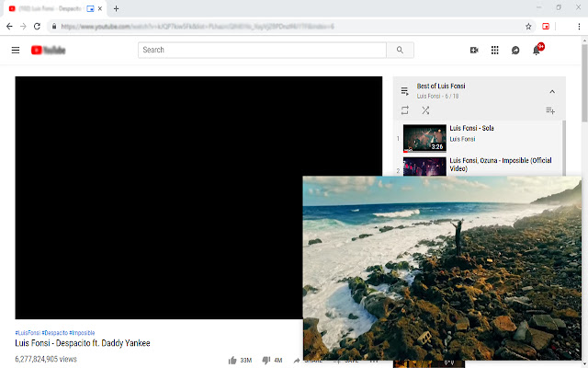Click the search magnifier button
This screenshot has height=368, width=588.
(x=401, y=50)
